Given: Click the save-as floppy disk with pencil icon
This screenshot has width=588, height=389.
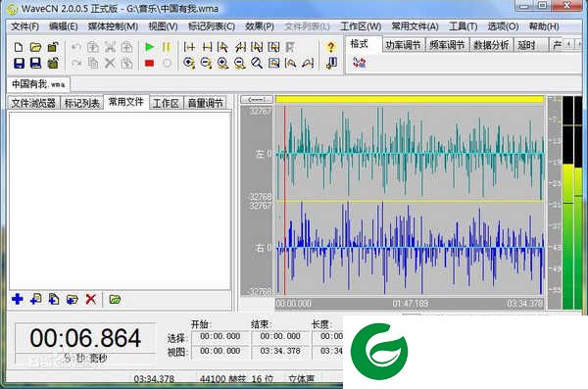Looking at the screenshot, I should coord(35,63).
